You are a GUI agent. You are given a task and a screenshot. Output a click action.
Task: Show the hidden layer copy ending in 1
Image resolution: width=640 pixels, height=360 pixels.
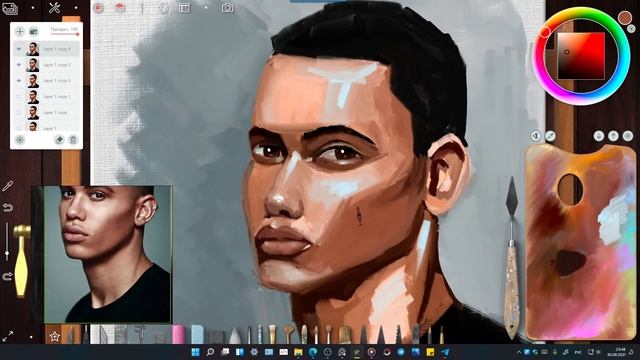click(19, 97)
